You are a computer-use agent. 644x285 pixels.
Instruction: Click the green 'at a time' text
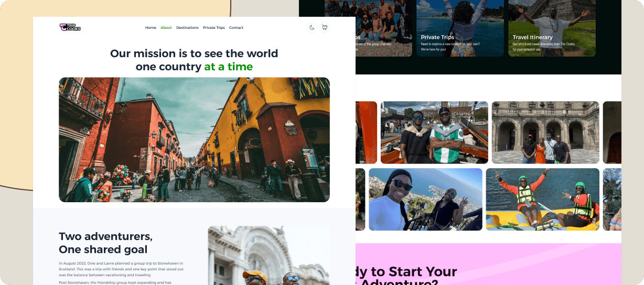(229, 67)
